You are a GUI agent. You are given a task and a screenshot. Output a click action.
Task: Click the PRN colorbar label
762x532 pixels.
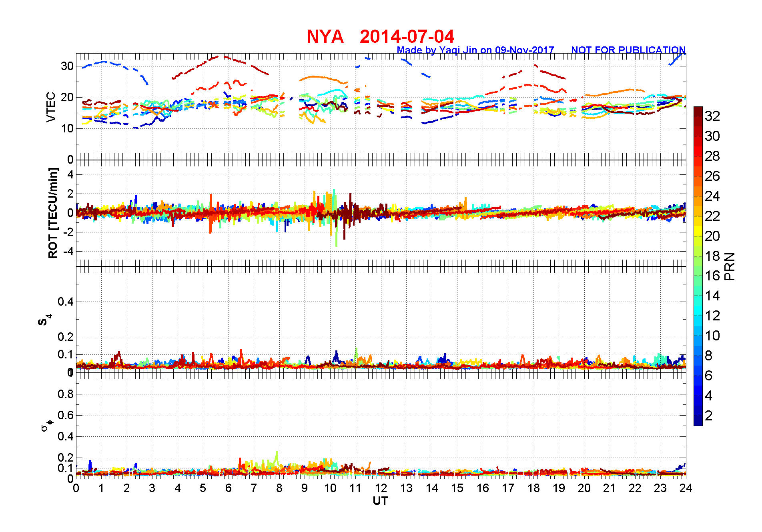click(x=730, y=266)
